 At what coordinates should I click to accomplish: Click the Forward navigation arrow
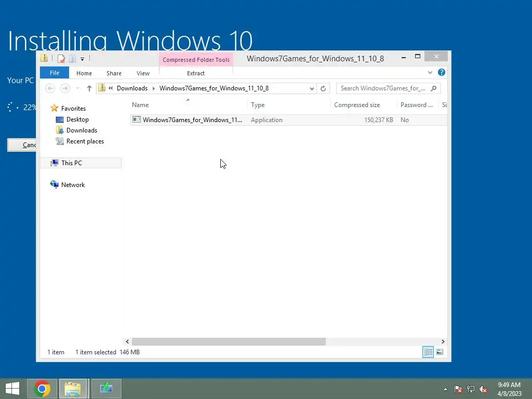pos(65,88)
